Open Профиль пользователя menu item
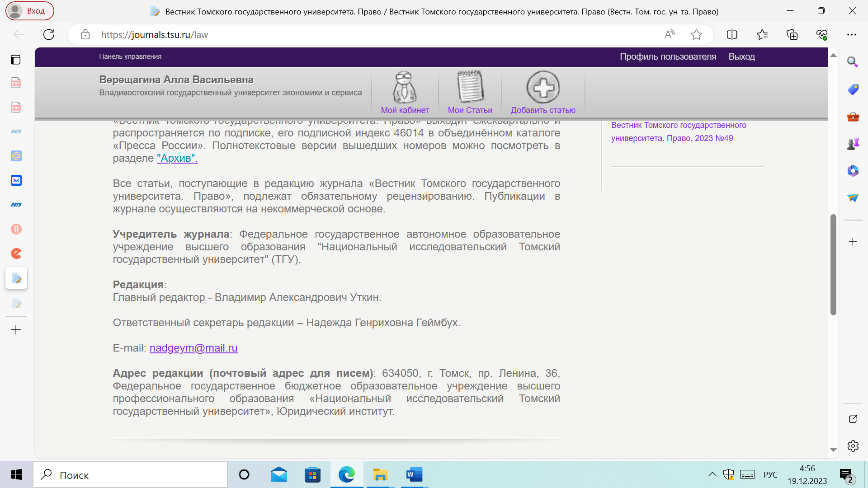 [x=668, y=56]
